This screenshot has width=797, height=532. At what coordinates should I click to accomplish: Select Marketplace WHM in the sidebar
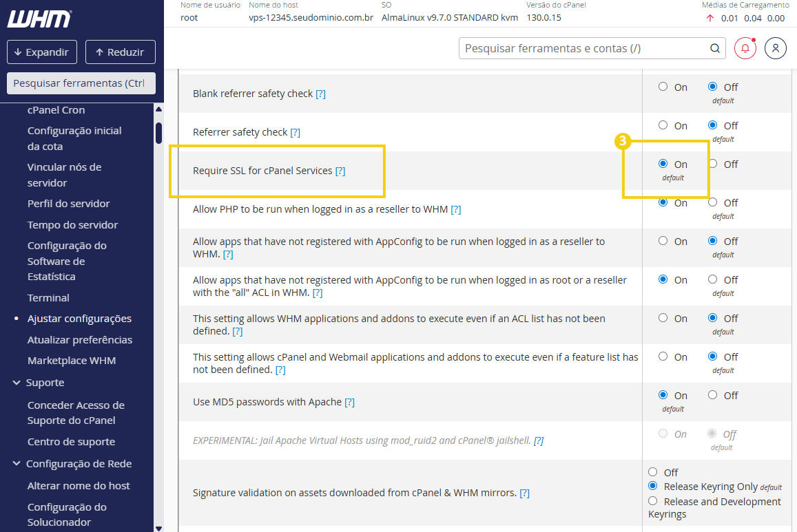[x=71, y=360]
